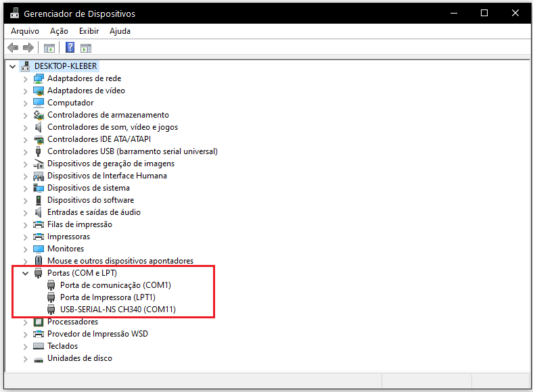Select Provedor de Impressão WSD label
The width and height of the screenshot is (533, 392).
tap(97, 334)
